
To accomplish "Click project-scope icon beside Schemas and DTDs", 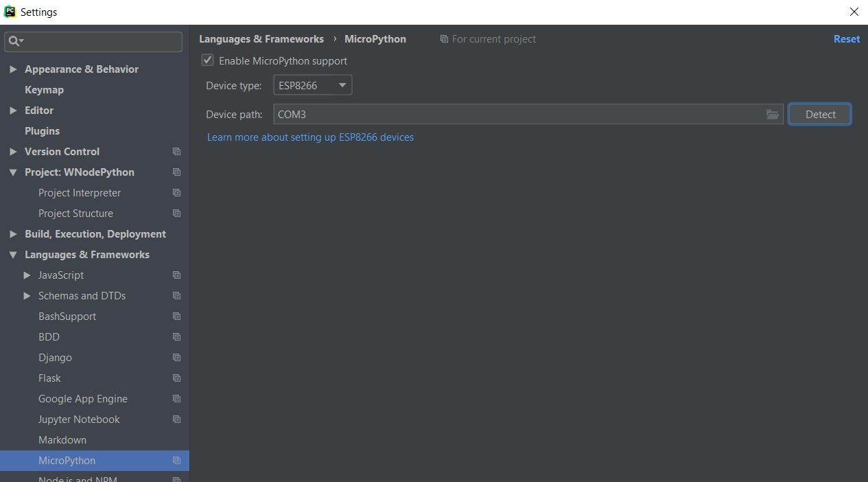I will [176, 296].
